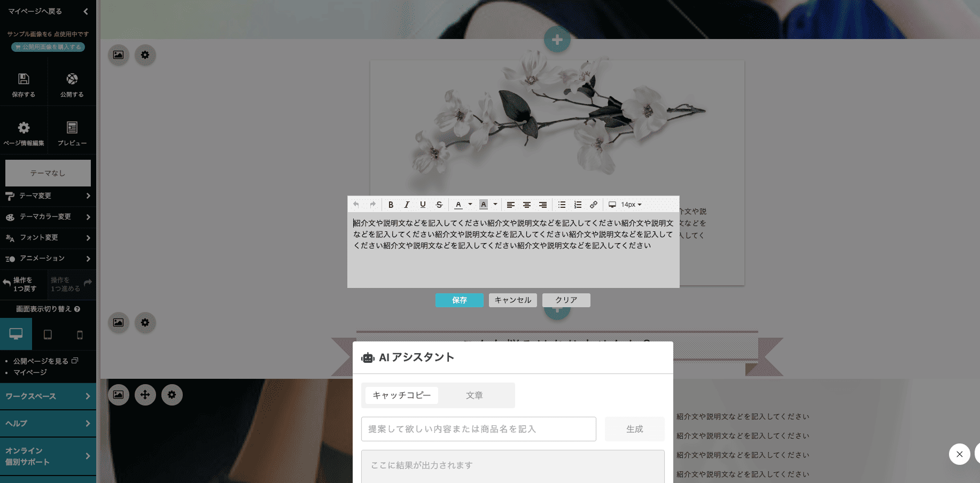Image resolution: width=980 pixels, height=483 pixels.
Task: Toggle bold formatting in text toolbar
Action: click(x=391, y=205)
